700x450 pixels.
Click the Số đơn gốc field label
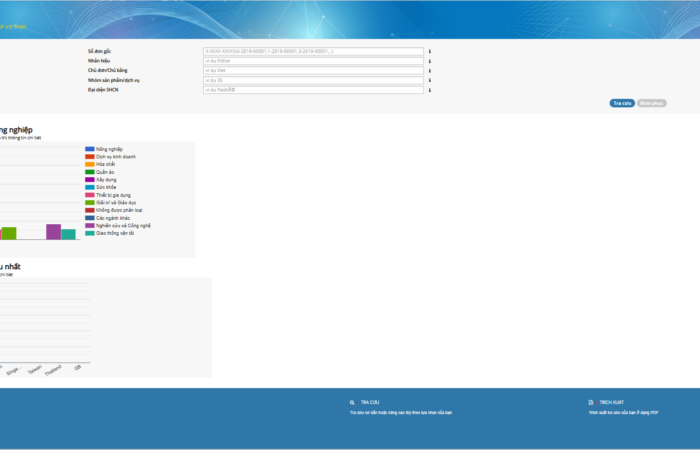(100, 51)
